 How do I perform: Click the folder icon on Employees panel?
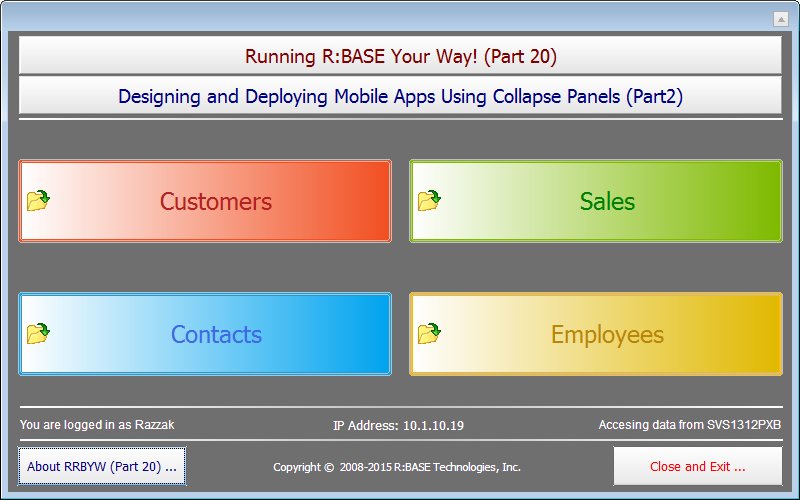pos(430,334)
